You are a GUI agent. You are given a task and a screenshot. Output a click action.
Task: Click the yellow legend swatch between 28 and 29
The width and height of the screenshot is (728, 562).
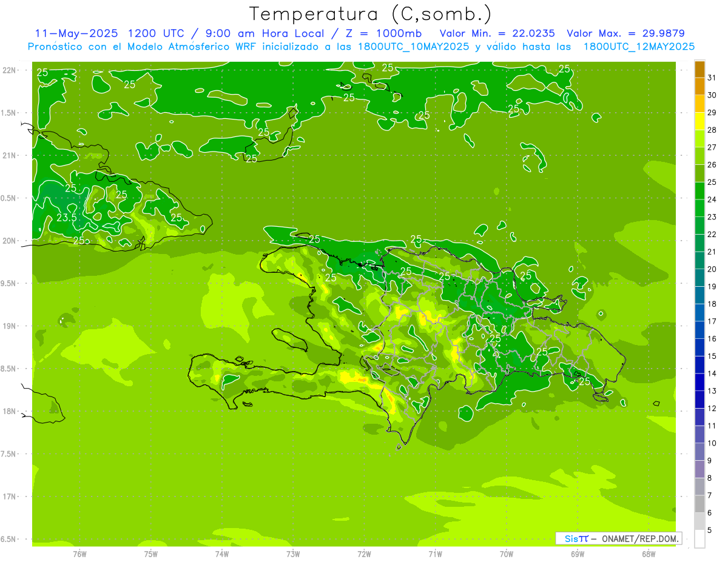click(x=699, y=121)
